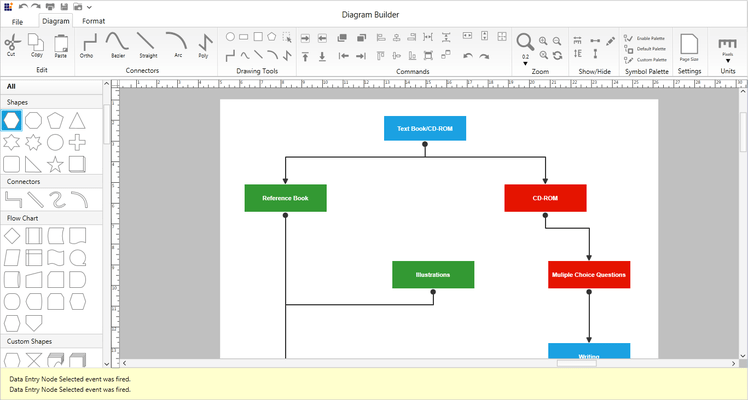748x400 pixels.
Task: Select the Arc connector tool
Action: (177, 41)
